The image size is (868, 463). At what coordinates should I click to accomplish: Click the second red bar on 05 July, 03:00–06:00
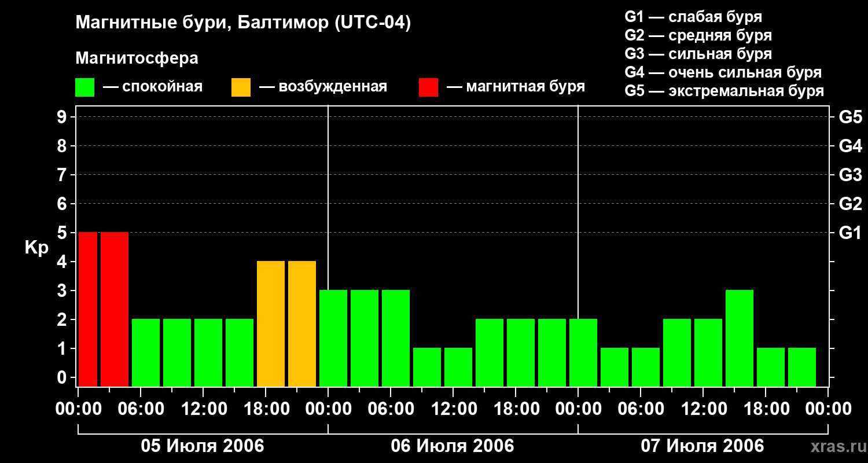pos(115,309)
